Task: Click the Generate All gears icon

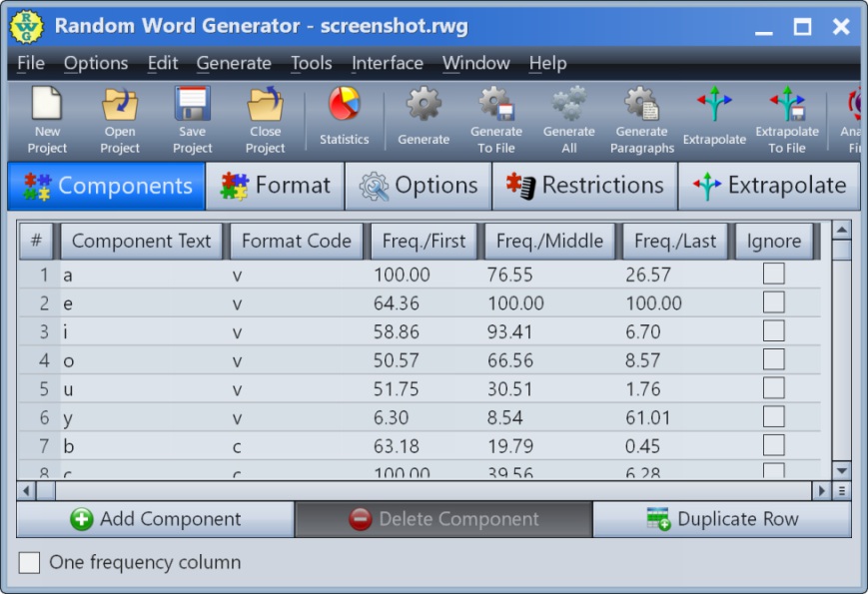Action: (569, 103)
